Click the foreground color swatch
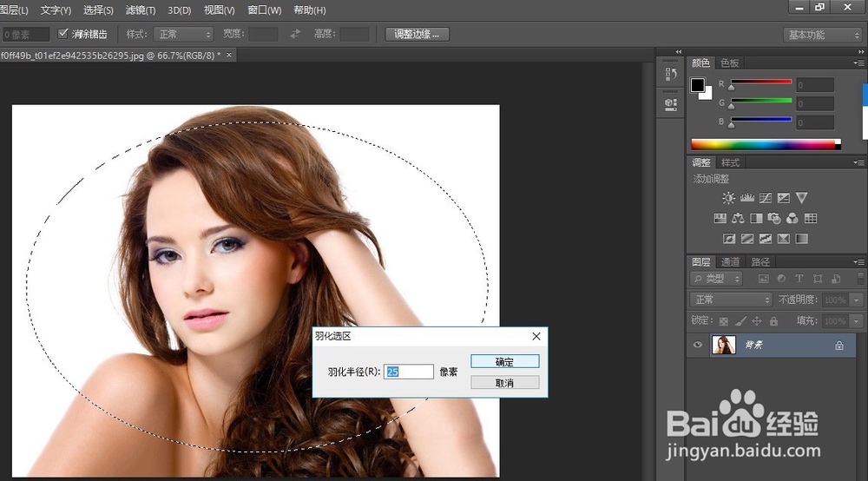The height and width of the screenshot is (481, 868). tap(697, 85)
